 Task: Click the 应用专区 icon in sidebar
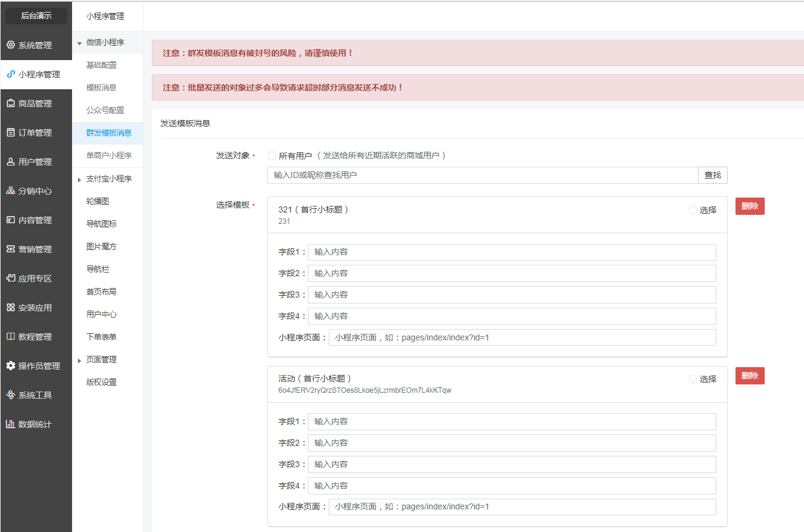[11, 278]
